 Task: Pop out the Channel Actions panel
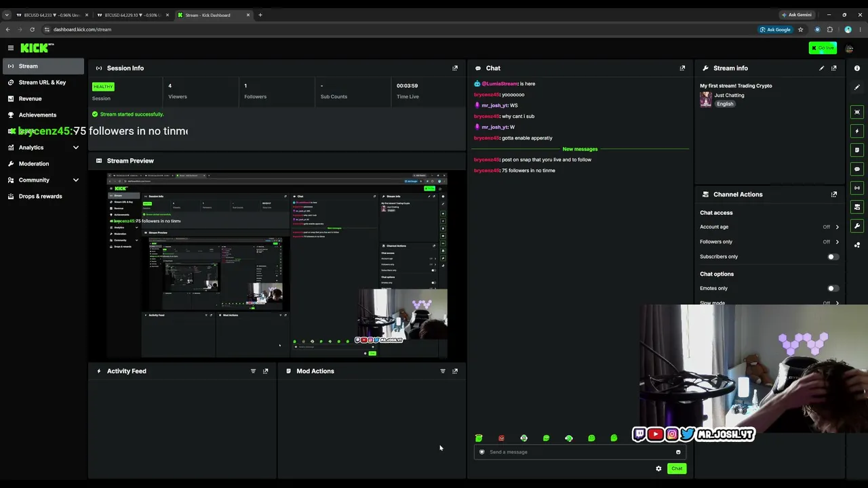[834, 195]
